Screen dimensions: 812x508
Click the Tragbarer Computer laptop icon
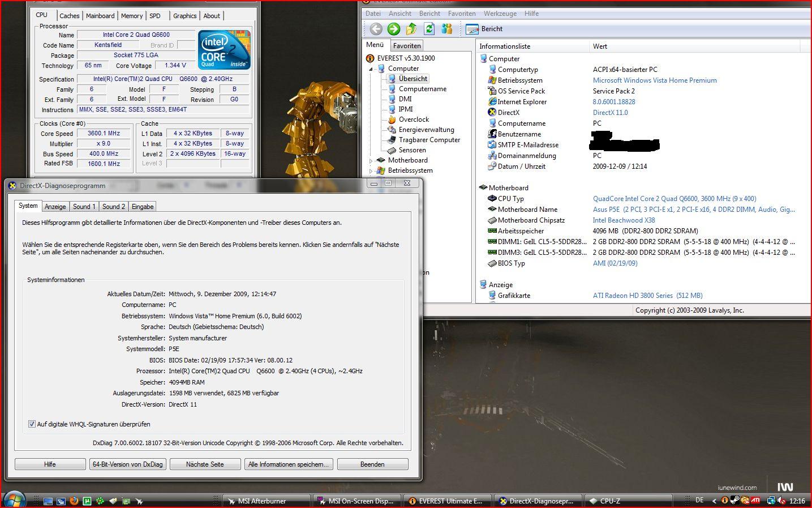click(x=392, y=140)
